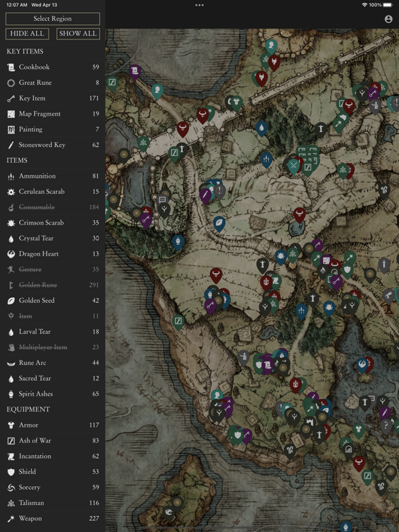Click the Ash of War icon in sidebar
The image size is (399, 532).
click(x=11, y=441)
